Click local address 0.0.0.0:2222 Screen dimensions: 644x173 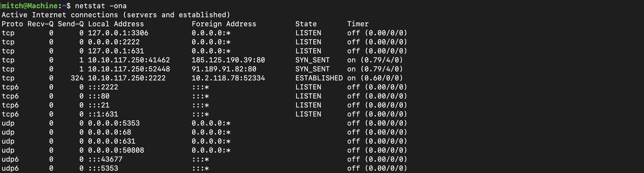114,42
